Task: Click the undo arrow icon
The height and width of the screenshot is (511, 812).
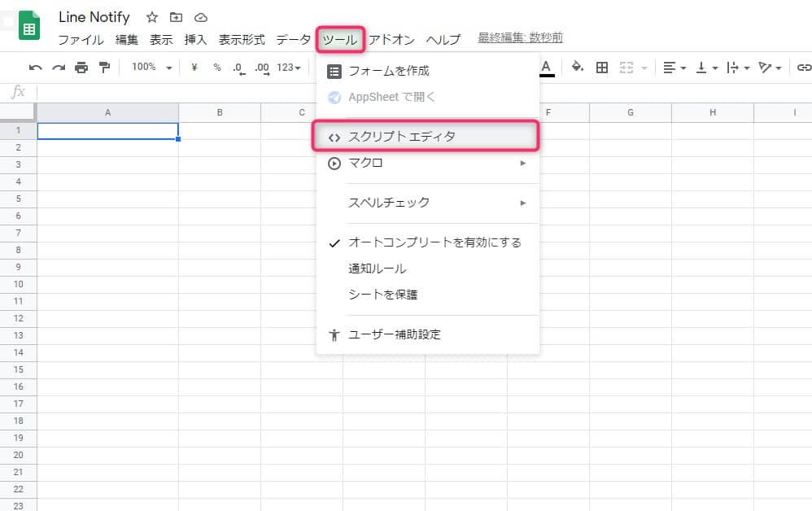Action: click(x=35, y=68)
